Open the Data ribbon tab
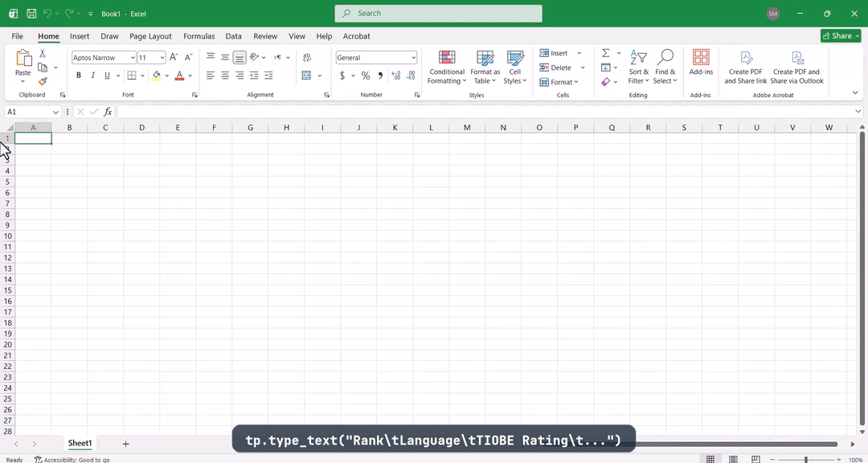Screen dimensions: 868x463 pos(233,36)
